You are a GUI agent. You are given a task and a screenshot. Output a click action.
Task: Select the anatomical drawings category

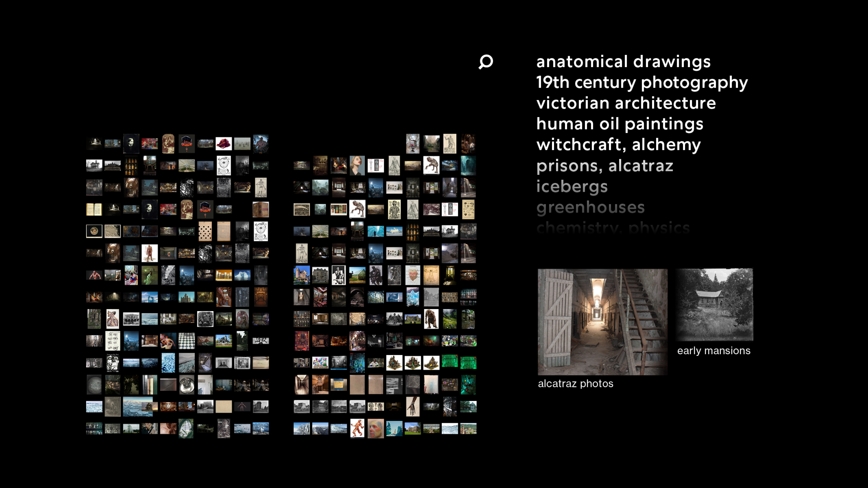click(623, 62)
